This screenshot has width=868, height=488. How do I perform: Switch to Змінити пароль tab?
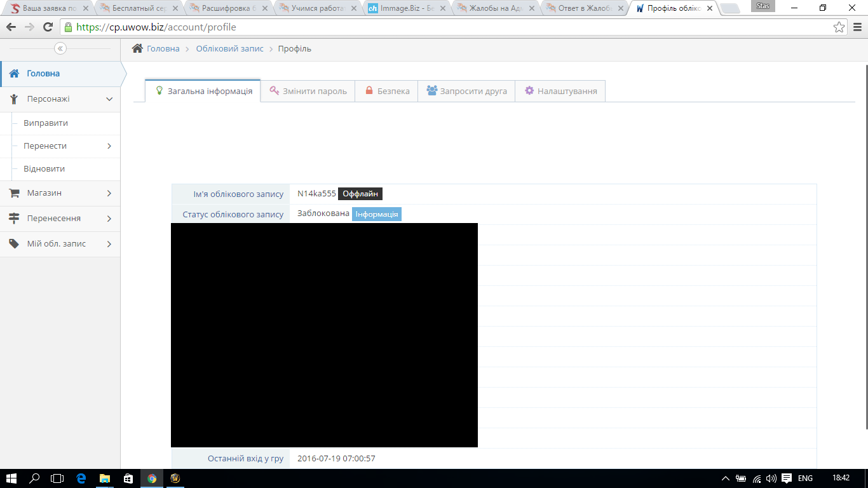[x=308, y=91]
